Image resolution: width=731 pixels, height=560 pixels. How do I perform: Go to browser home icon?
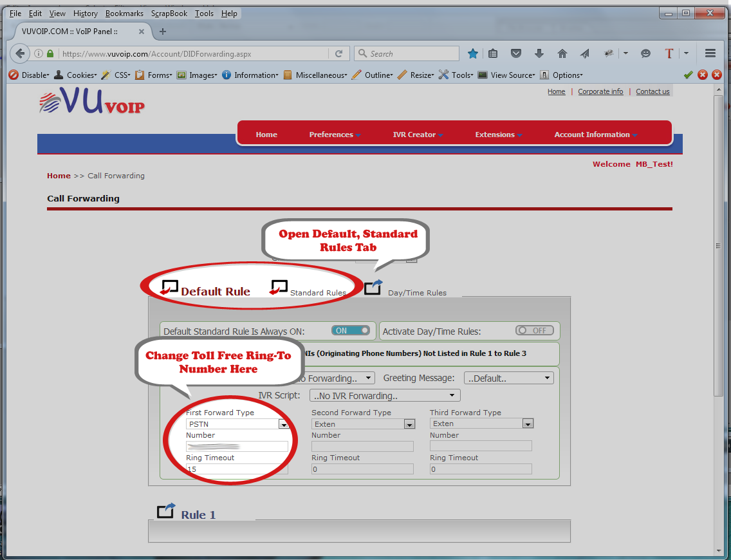click(562, 53)
